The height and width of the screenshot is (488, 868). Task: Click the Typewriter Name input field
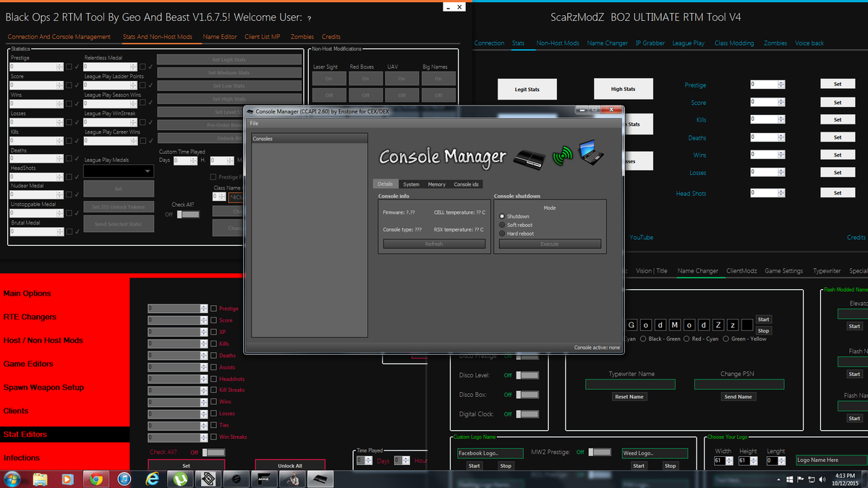click(x=630, y=385)
